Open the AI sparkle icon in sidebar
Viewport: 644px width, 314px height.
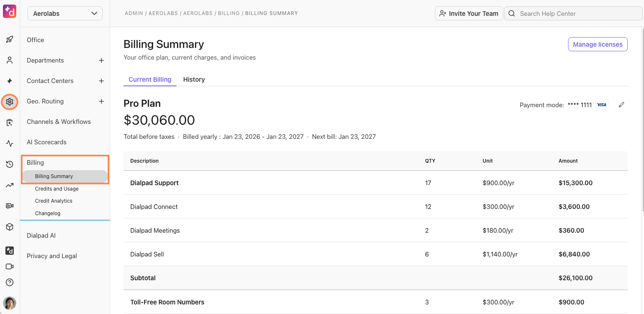click(10, 81)
